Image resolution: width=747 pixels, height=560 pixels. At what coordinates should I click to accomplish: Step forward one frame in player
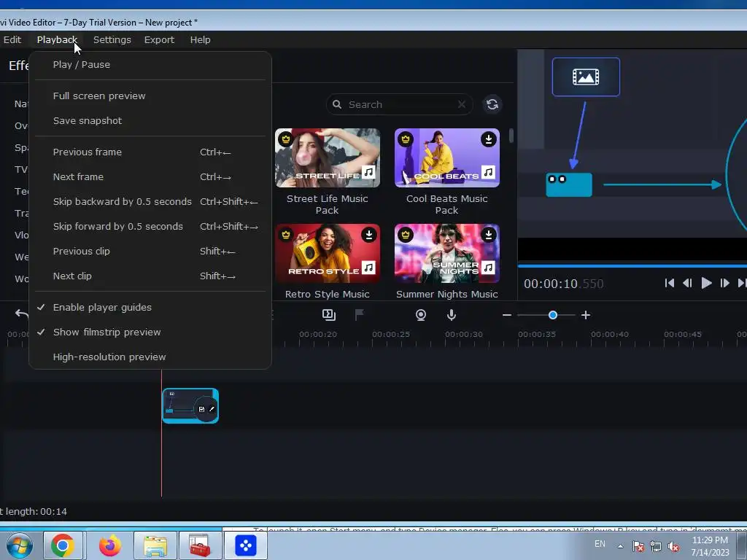(x=724, y=284)
